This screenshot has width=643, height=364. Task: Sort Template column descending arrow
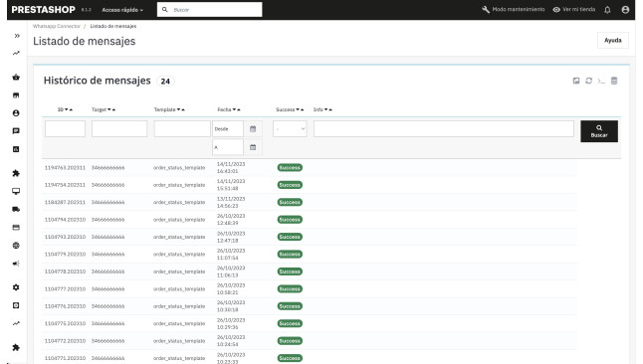[x=178, y=109]
